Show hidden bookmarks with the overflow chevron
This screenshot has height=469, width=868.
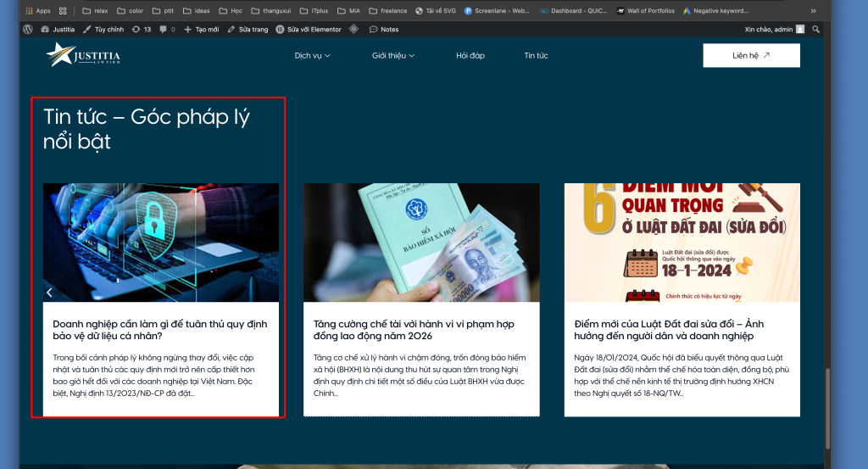coord(814,11)
